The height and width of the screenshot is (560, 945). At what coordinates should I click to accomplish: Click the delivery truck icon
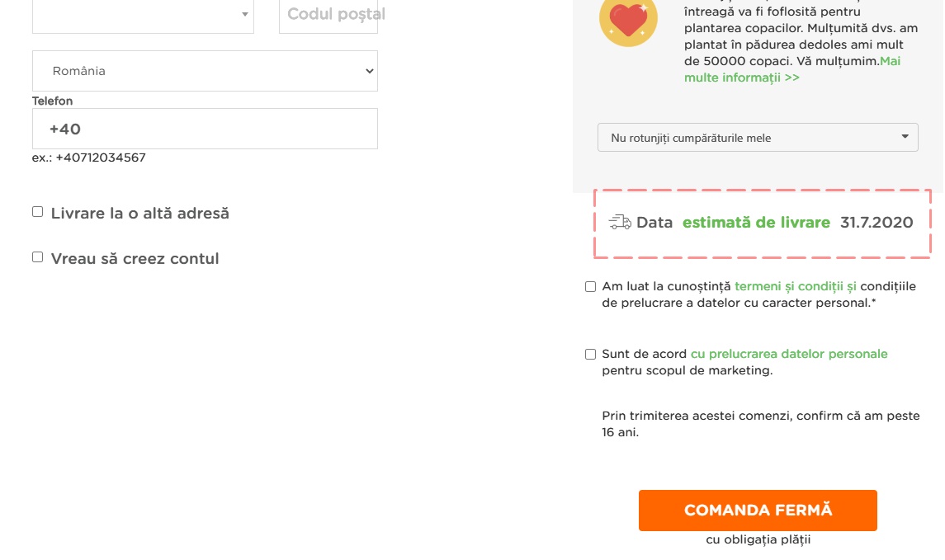620,223
